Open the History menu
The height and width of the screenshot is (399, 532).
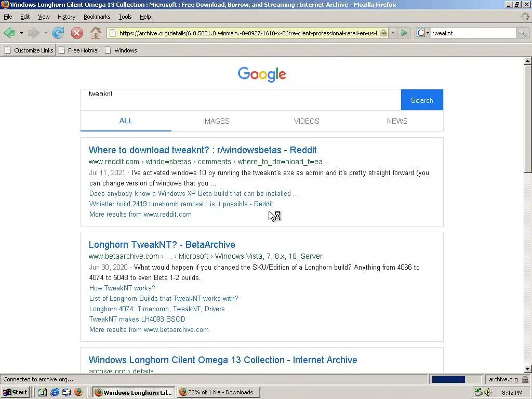(66, 17)
